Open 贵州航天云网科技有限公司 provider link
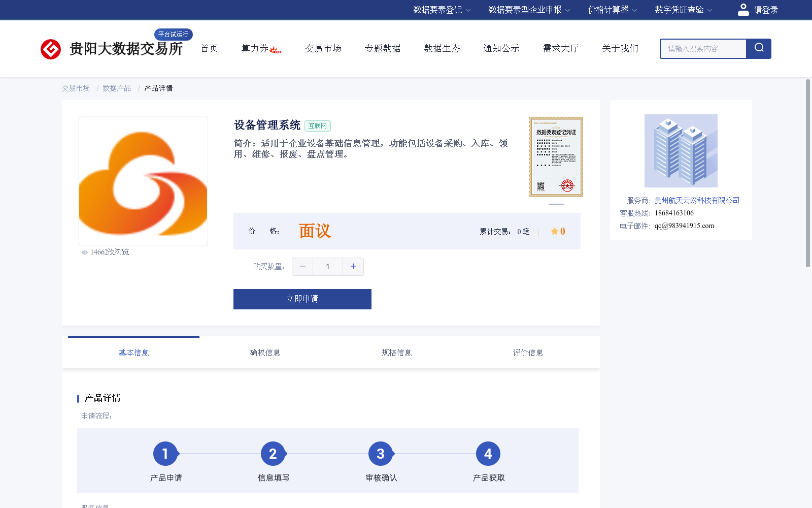 (697, 201)
